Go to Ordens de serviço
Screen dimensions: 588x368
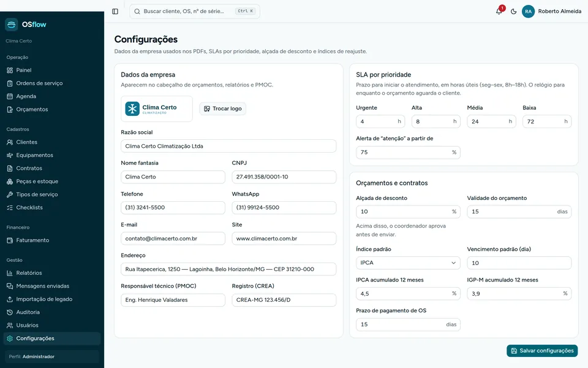[x=51, y=83]
